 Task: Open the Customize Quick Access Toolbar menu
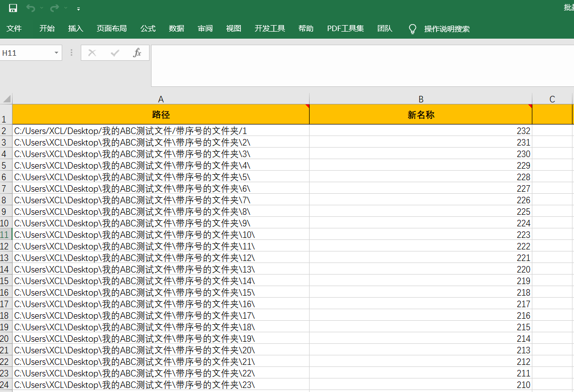pos(78,9)
